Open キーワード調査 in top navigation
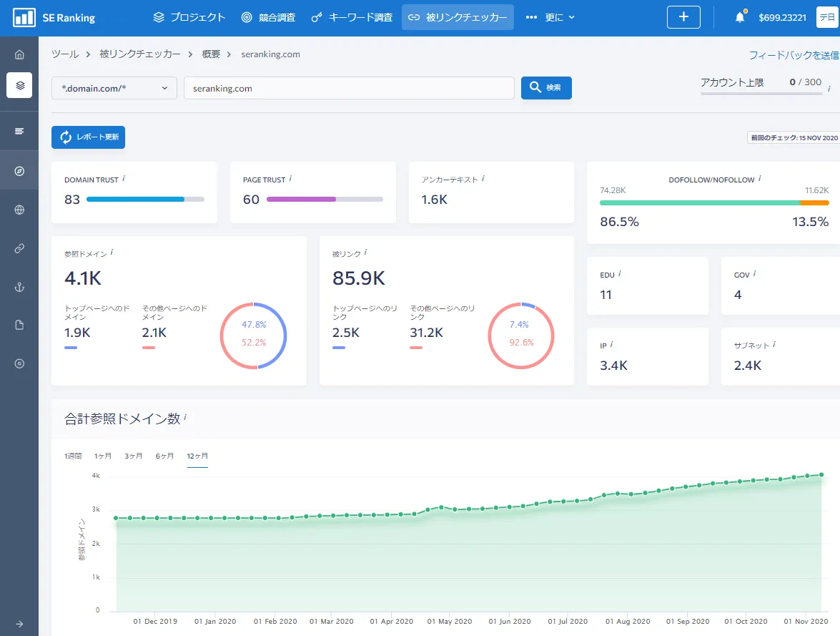 tap(352, 17)
